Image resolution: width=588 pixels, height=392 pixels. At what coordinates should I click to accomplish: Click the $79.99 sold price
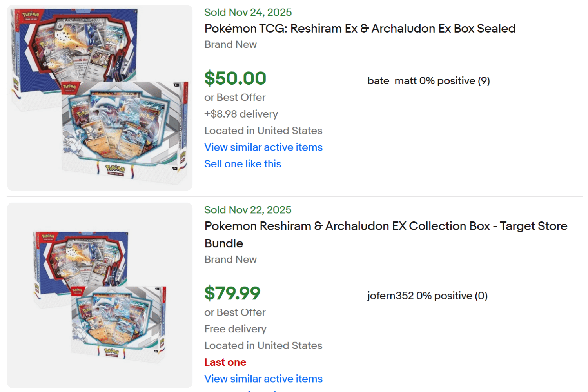(x=232, y=293)
